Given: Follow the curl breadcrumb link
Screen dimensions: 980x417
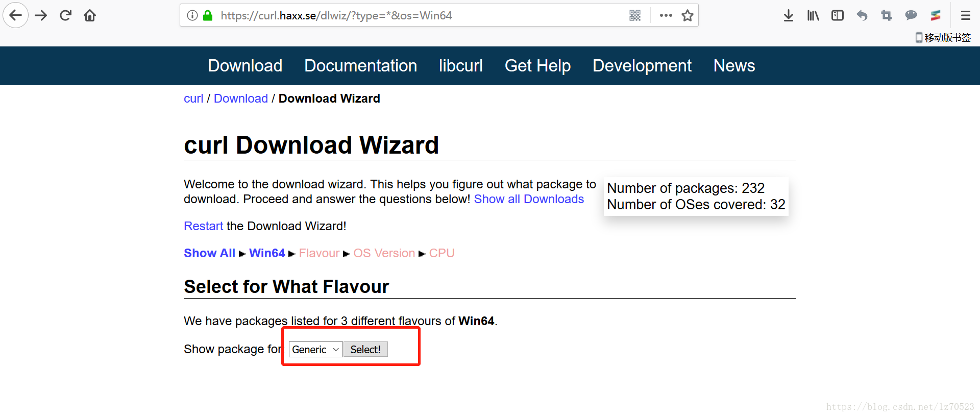Looking at the screenshot, I should [193, 99].
